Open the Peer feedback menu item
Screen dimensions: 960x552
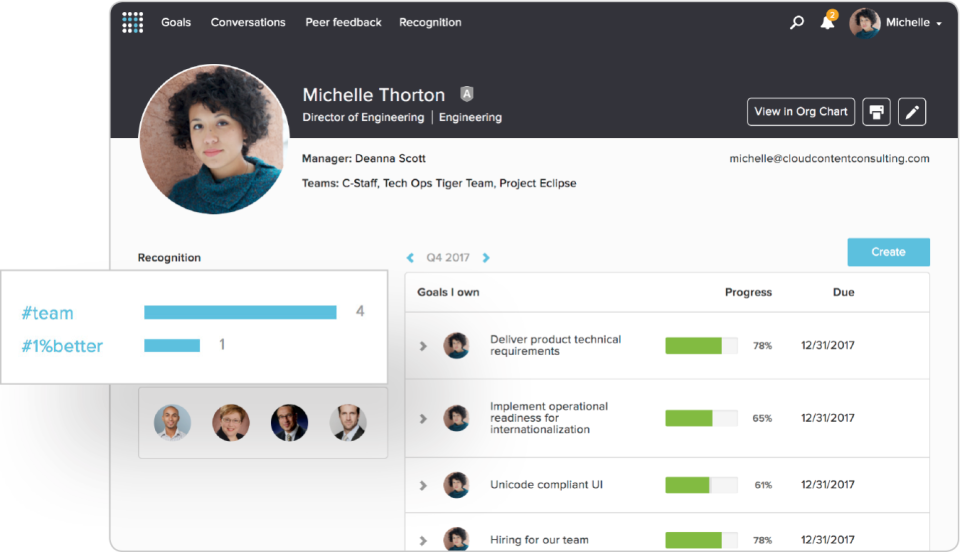(343, 22)
